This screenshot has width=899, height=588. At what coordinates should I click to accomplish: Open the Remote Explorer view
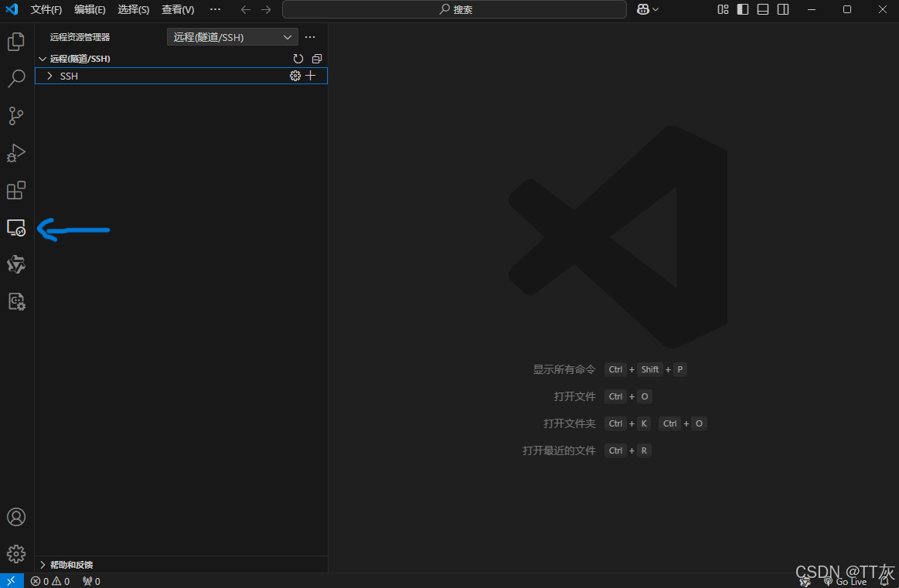coord(16,227)
